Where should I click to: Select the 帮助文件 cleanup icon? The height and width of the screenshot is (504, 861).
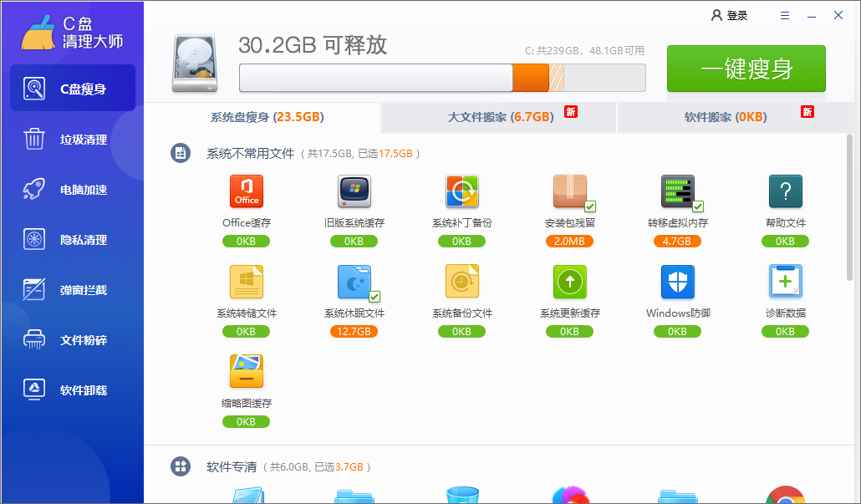785,192
